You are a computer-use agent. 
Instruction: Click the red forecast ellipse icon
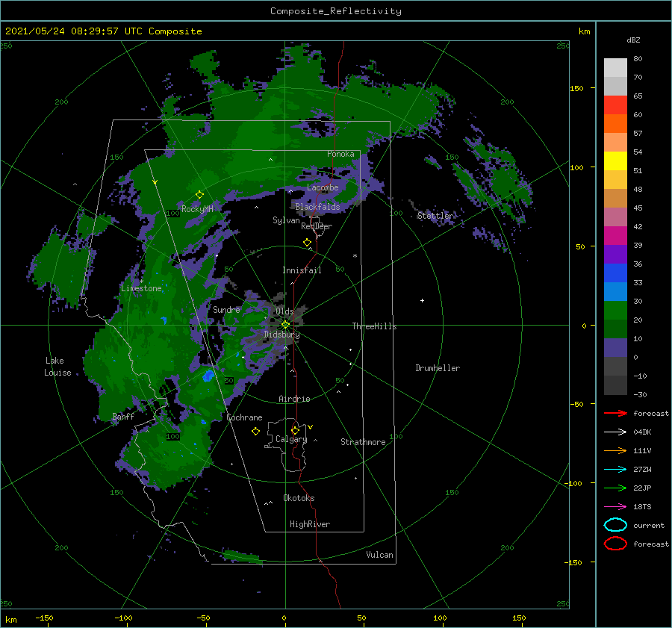point(615,544)
